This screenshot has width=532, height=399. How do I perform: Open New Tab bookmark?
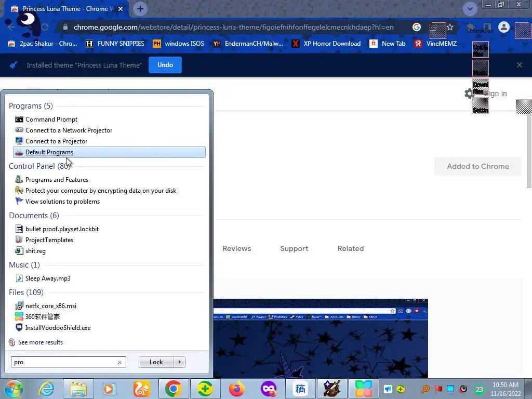point(388,44)
